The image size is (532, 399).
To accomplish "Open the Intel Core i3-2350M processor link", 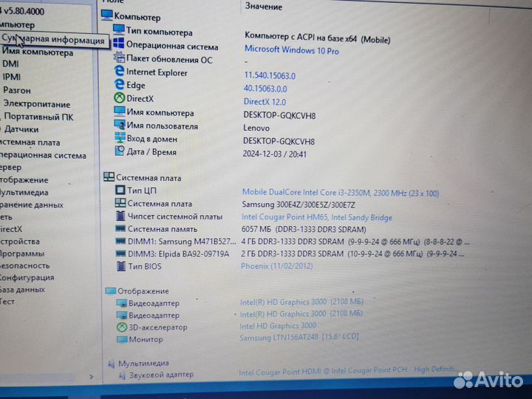I will [x=341, y=193].
